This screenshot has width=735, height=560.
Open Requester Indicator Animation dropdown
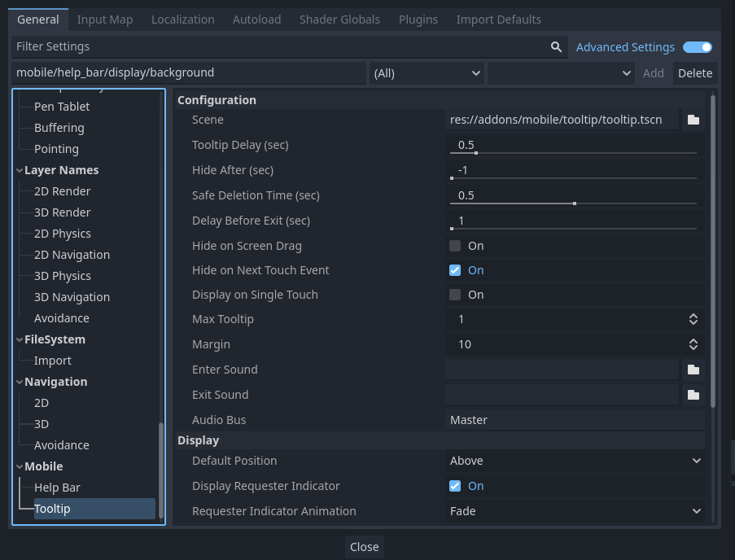click(575, 511)
